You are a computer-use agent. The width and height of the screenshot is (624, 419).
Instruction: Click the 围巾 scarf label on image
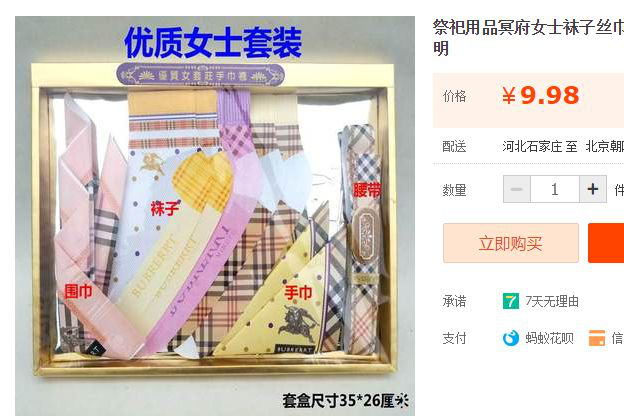[x=78, y=291]
